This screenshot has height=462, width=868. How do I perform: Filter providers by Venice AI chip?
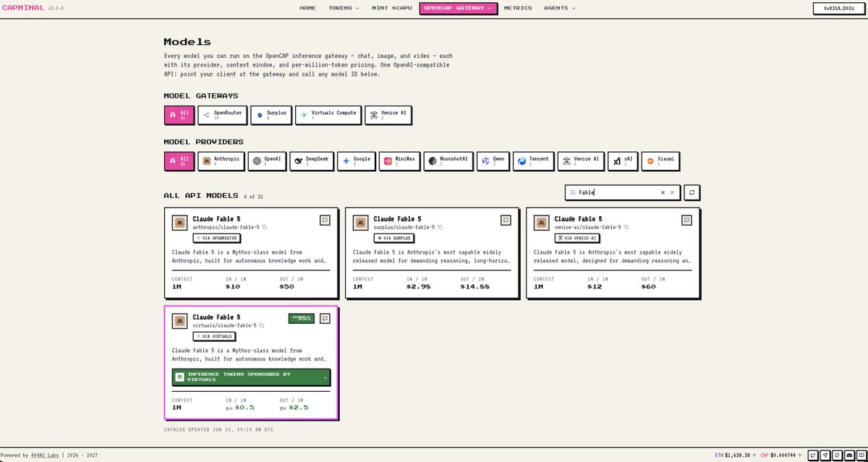click(580, 161)
